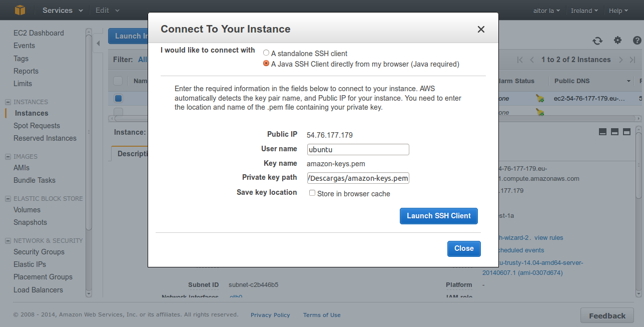The height and width of the screenshot is (327, 644).
Task: Click the help question mark icon
Action: [x=637, y=41]
